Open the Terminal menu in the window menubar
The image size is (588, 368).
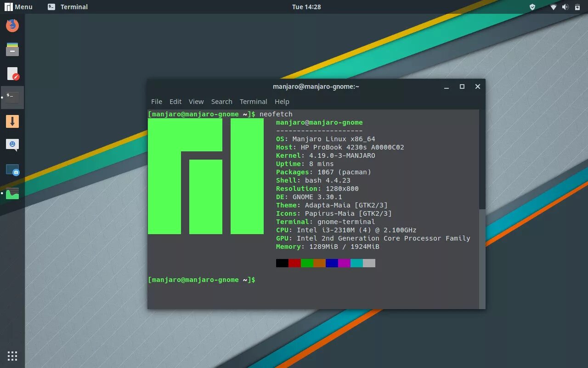254,102
